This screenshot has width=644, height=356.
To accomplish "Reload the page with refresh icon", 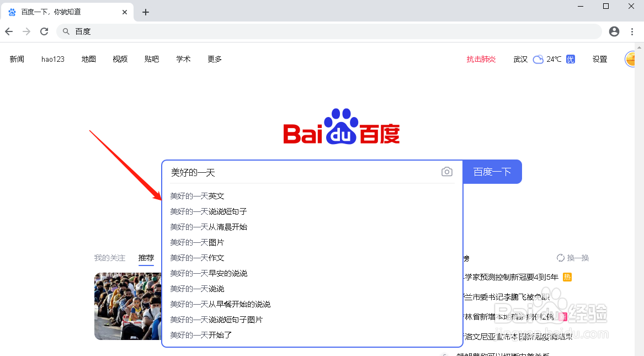I will click(44, 31).
